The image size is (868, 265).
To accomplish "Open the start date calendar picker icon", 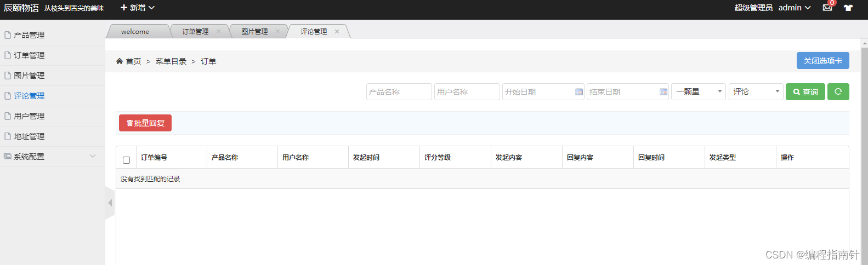I will (579, 92).
